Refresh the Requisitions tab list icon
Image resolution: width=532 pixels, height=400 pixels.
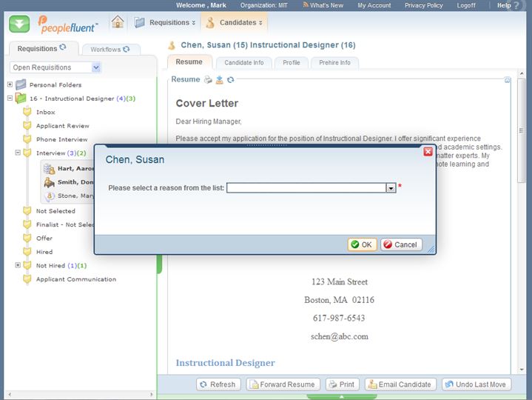(x=63, y=48)
